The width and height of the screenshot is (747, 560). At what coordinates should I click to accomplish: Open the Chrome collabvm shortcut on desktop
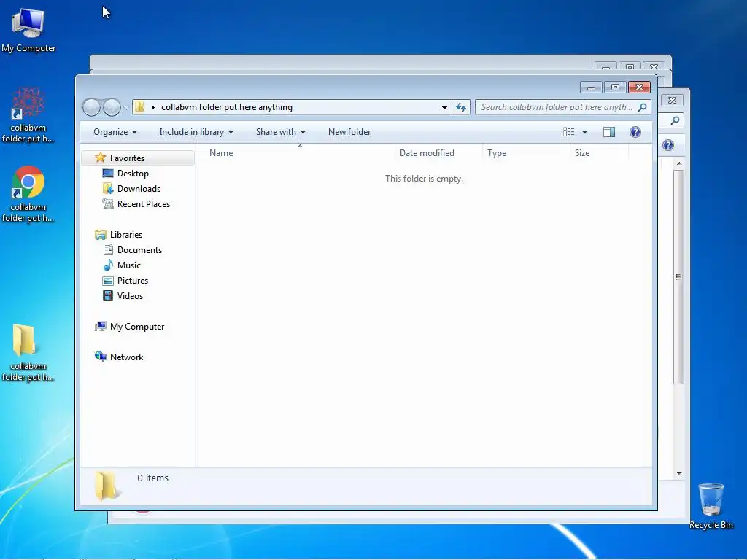pyautogui.click(x=28, y=194)
